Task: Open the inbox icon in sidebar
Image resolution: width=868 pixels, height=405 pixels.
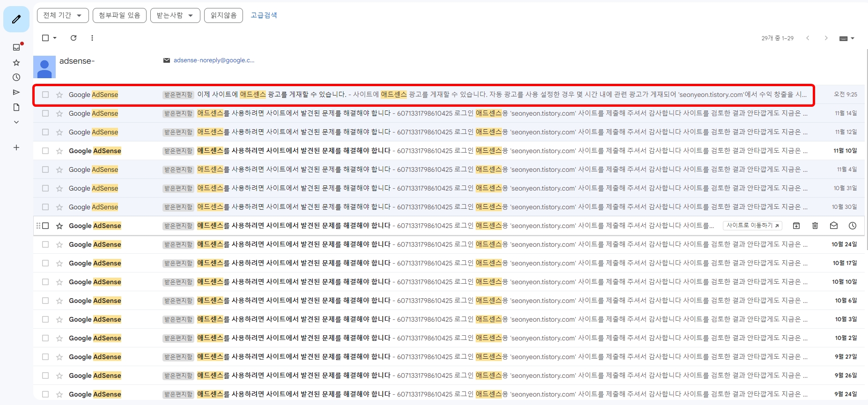Action: 16,47
